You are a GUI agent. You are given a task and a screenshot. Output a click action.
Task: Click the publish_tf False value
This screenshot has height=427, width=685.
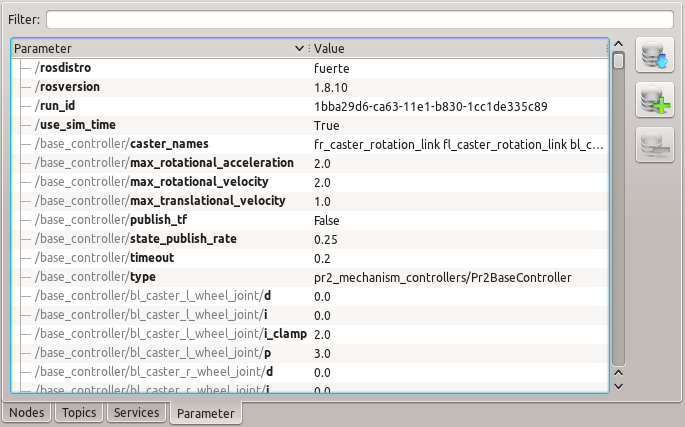pos(327,220)
